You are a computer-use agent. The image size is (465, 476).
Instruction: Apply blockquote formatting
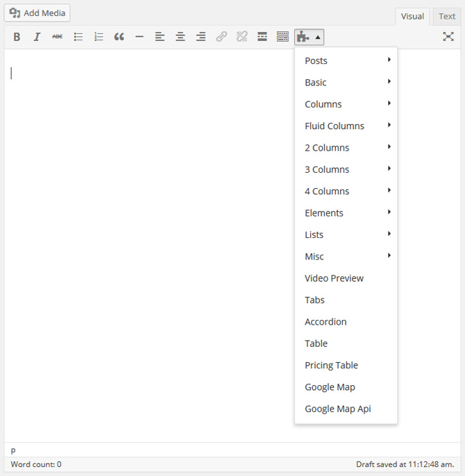pos(119,37)
